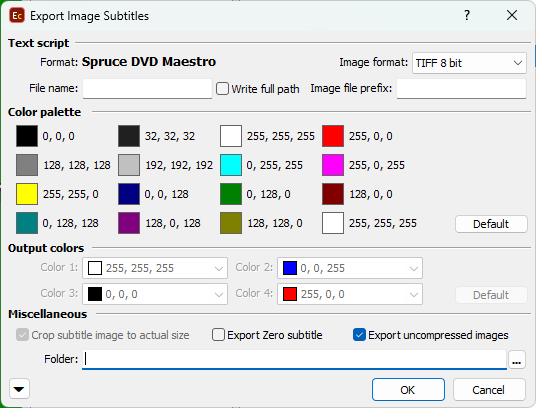536x408 pixels.
Task: Click the magenta 255, 0, 255 swatch
Action: (x=333, y=165)
